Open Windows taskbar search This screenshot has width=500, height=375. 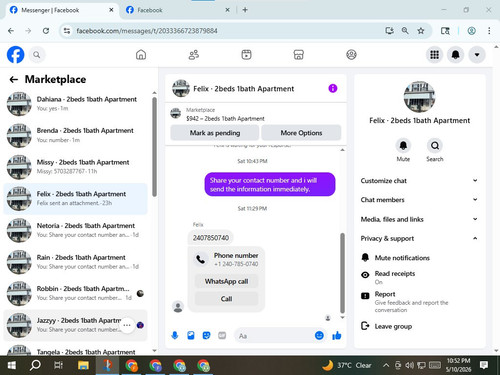click(35, 365)
